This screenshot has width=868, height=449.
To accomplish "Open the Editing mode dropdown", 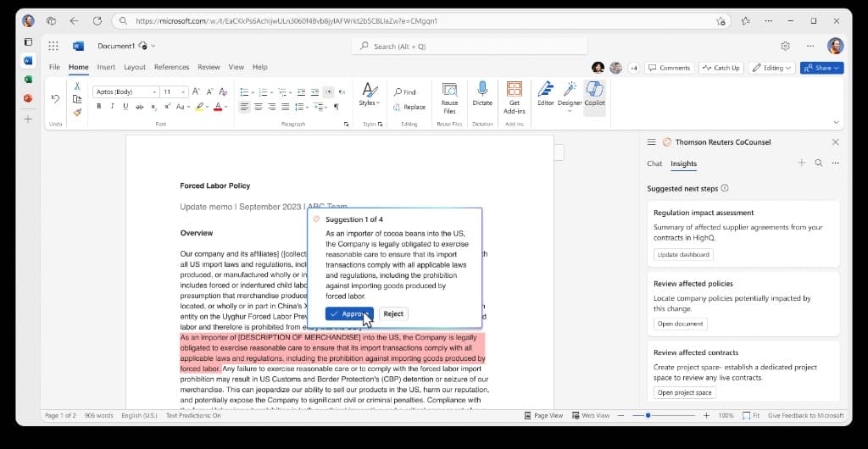I will click(771, 68).
